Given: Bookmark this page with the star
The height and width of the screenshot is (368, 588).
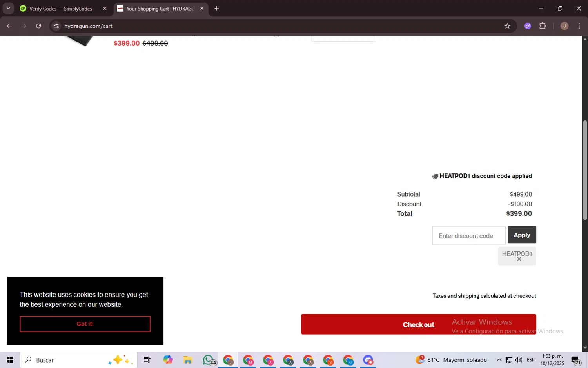Looking at the screenshot, I should point(507,26).
